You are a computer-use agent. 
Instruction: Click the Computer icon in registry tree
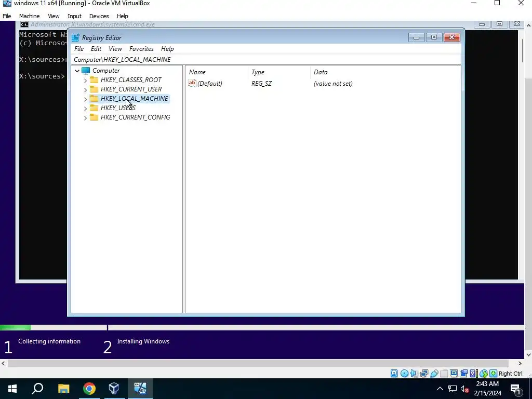(86, 71)
